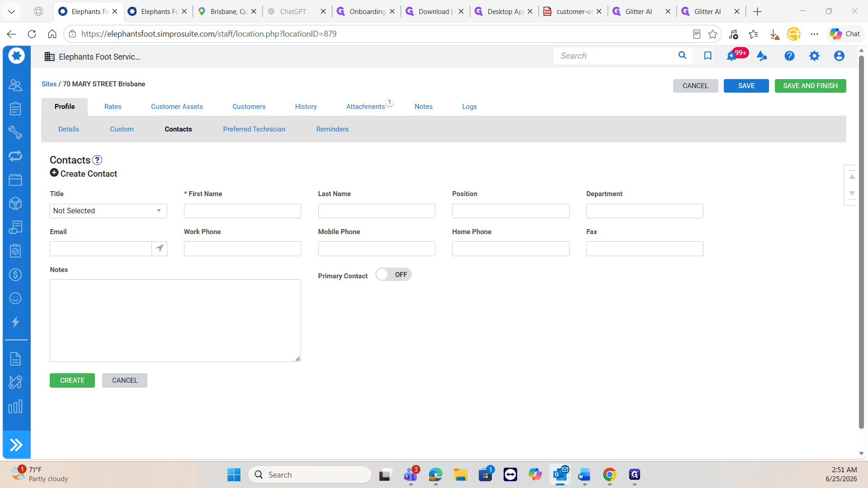Screen dimensions: 868x488
Task: Open the Attachments tab
Action: coord(366,107)
